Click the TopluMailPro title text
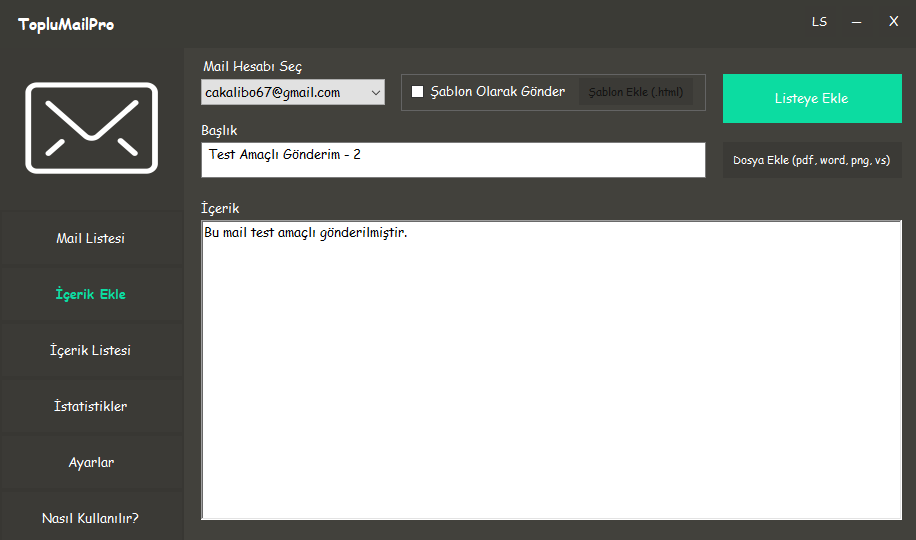The width and height of the screenshot is (916, 540). [66, 24]
